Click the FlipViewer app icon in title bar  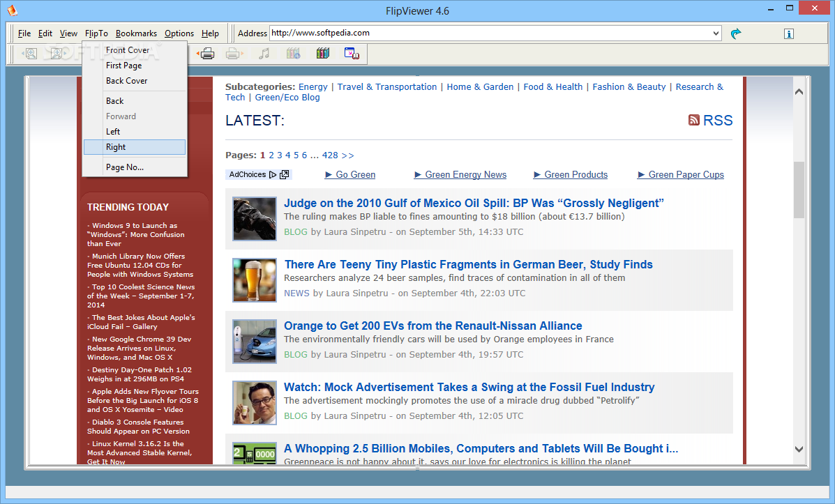[12, 10]
